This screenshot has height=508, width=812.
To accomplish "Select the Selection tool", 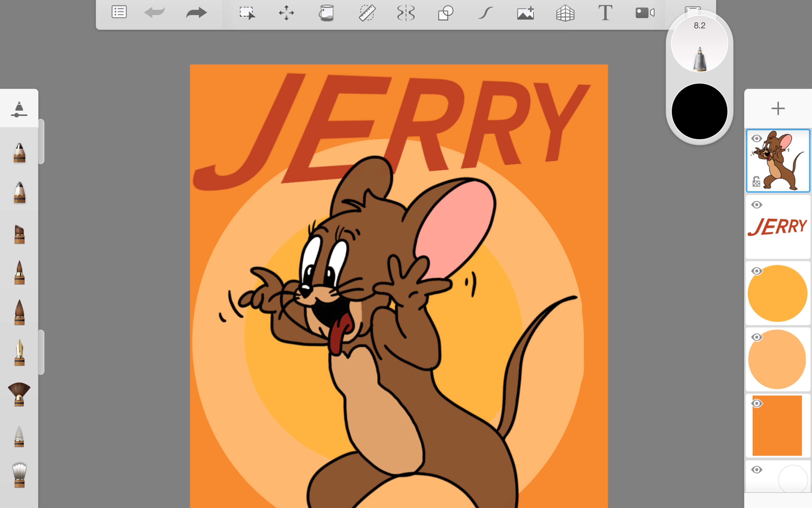I will 247,13.
